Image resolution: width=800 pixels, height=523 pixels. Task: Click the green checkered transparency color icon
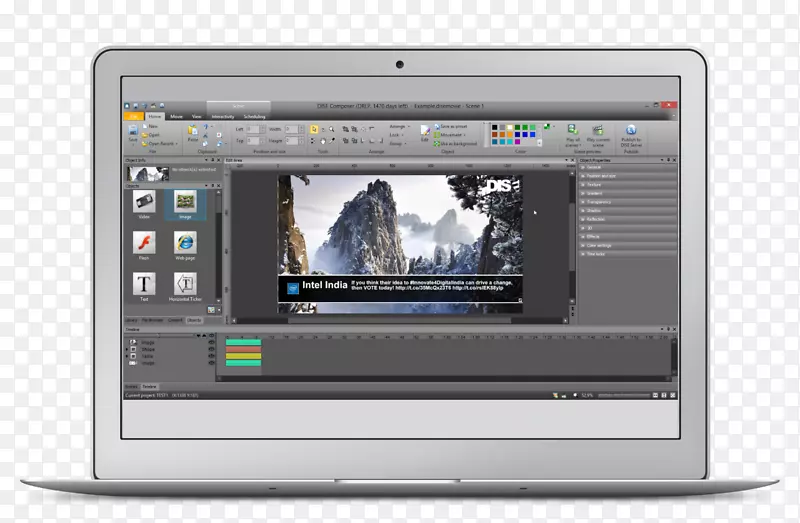[x=547, y=127]
